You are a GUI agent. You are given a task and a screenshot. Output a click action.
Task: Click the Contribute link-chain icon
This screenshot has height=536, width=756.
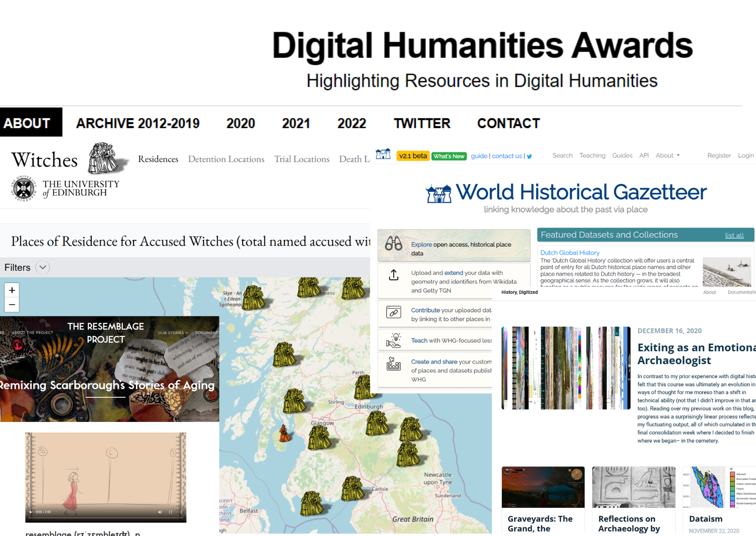click(x=394, y=312)
